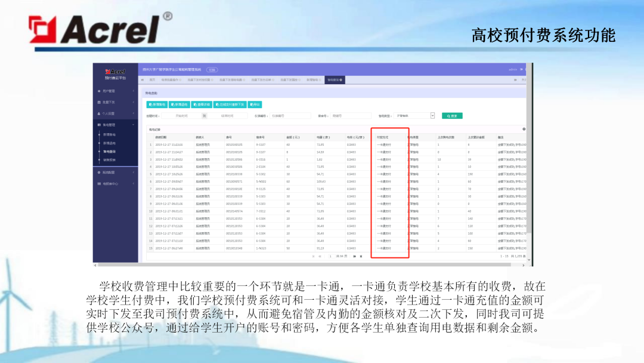Switch to the 批量下发基础电量 tab
The width and height of the screenshot is (644, 363).
point(232,80)
